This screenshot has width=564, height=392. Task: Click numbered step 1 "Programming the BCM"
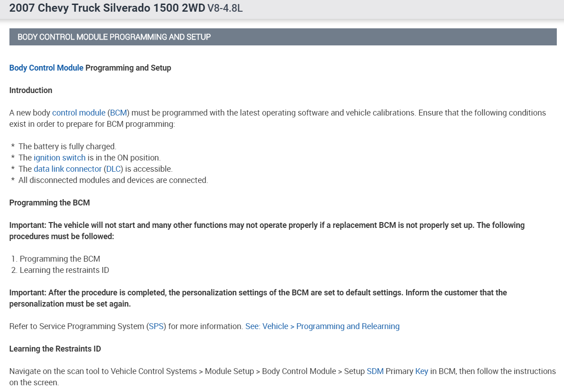60,259
